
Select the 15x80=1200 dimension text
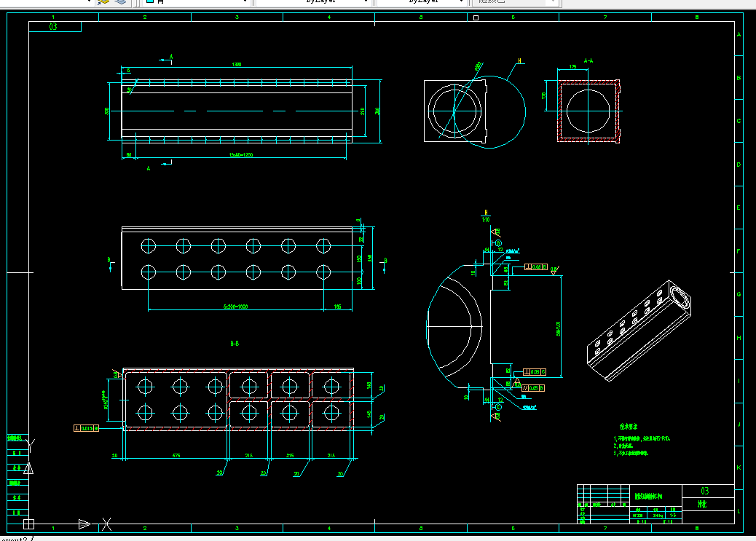(240, 155)
